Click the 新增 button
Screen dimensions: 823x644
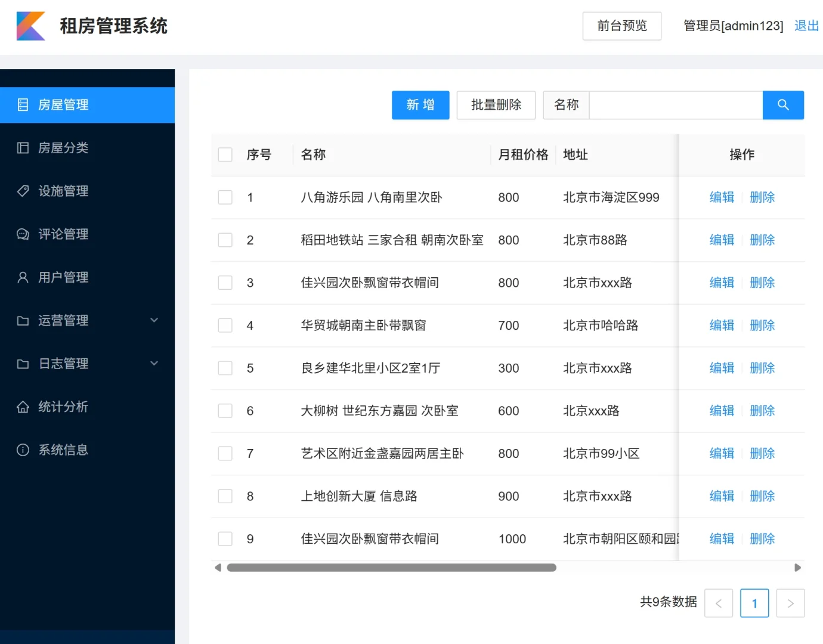coord(420,105)
